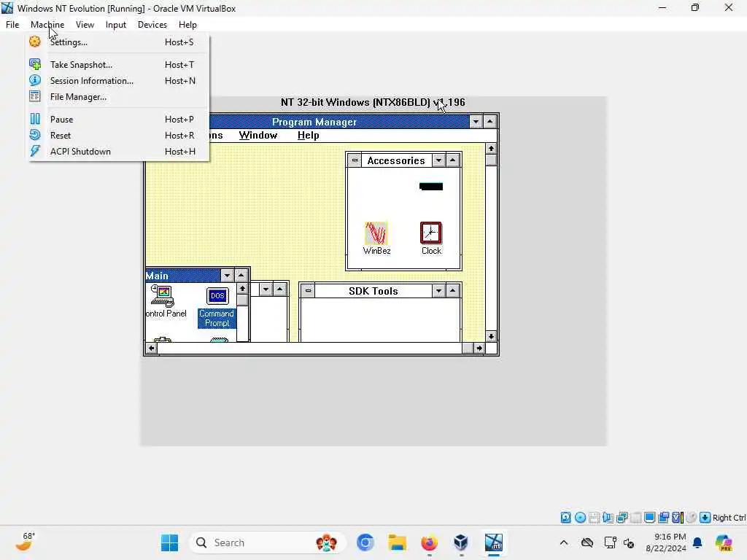This screenshot has height=560, width=747.
Task: Click Main window scrollbar up arrow
Action: pos(242,289)
